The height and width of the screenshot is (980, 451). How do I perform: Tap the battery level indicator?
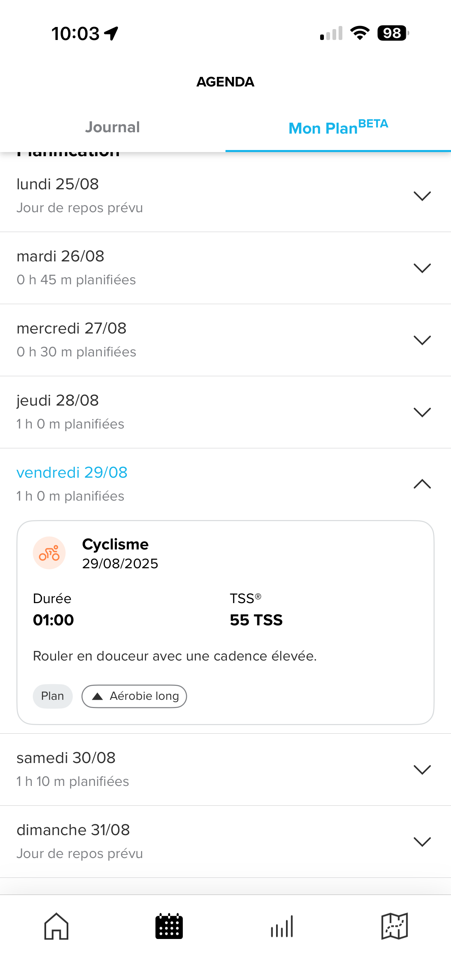(393, 33)
